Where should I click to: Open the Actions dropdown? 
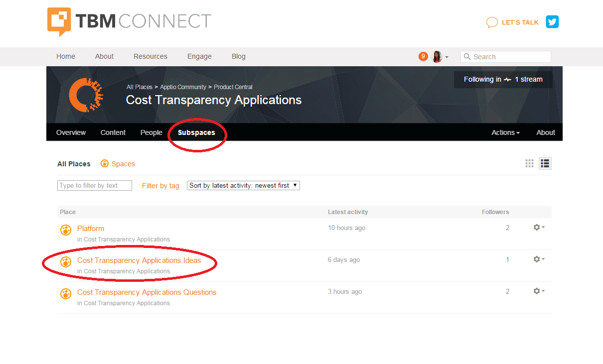(505, 132)
